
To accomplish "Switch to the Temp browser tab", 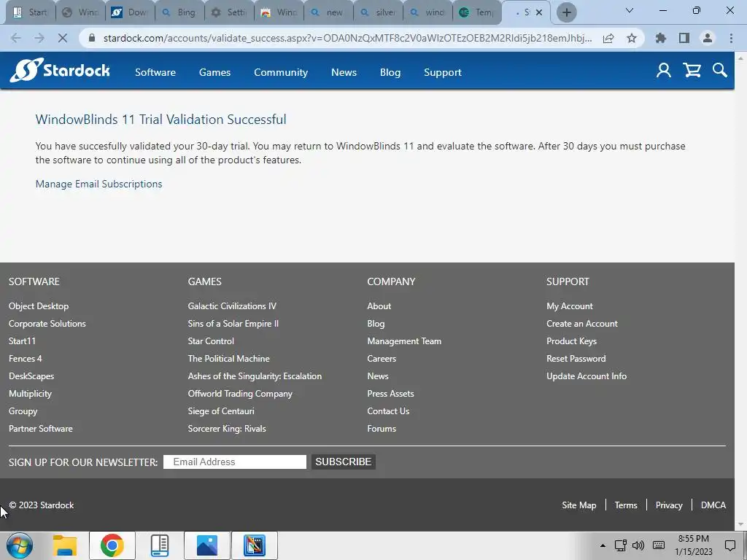I will pos(477,13).
